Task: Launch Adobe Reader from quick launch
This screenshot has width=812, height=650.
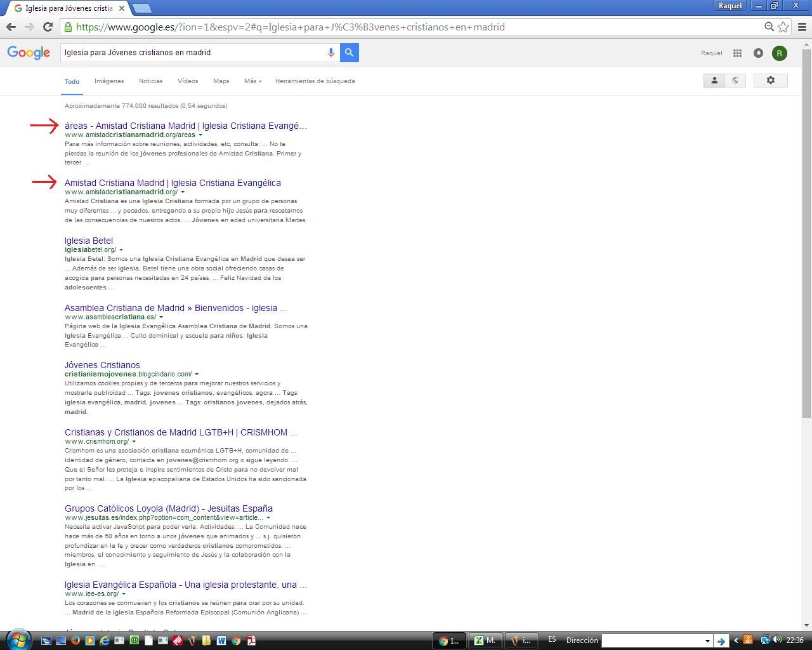Action: coord(251,640)
